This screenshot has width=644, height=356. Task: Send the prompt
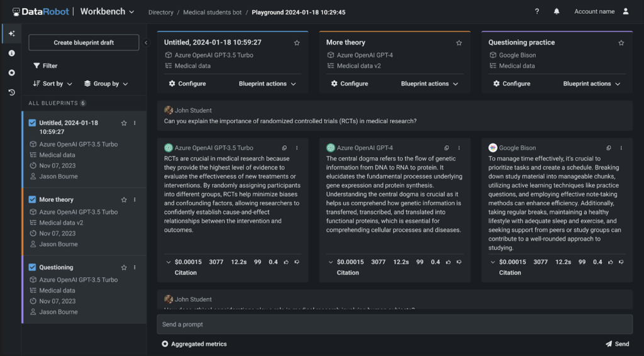618,344
